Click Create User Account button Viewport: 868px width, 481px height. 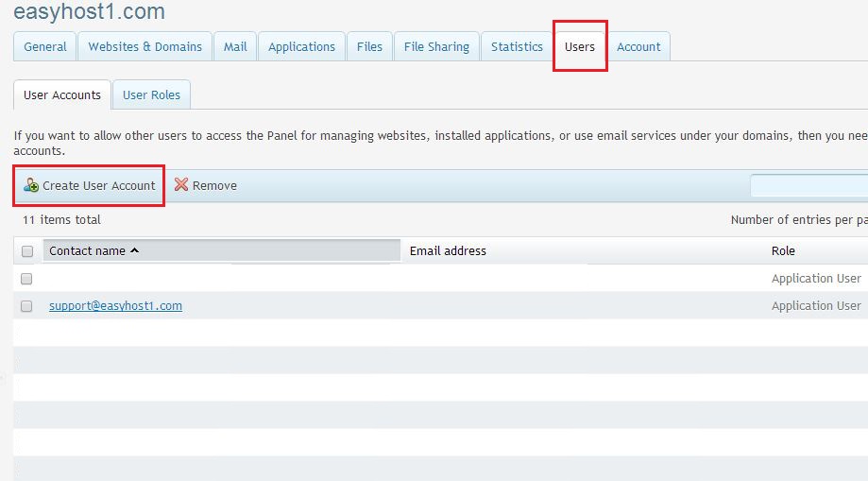89,185
